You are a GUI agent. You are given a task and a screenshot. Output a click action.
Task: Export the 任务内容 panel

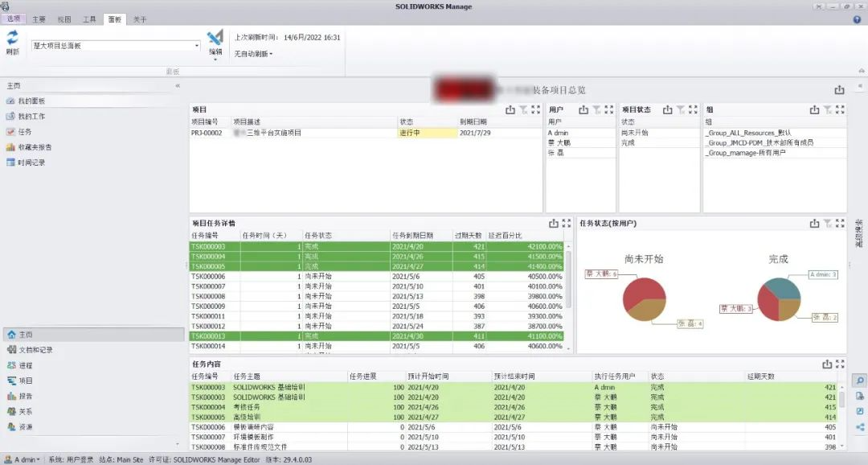pyautogui.click(x=827, y=364)
